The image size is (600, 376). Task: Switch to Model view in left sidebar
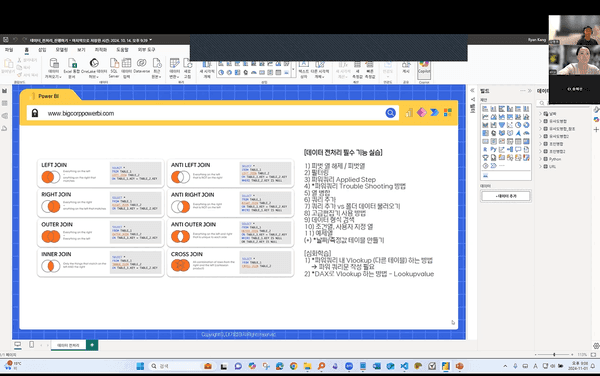[x=5, y=116]
